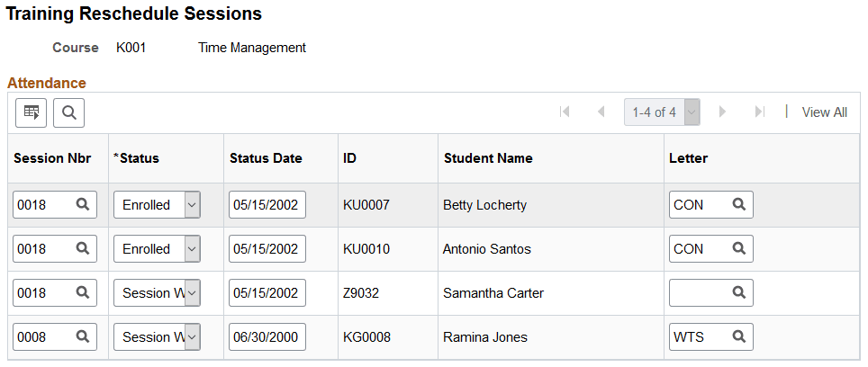
Task: Click the grid personalize icon above the table
Action: point(32,112)
